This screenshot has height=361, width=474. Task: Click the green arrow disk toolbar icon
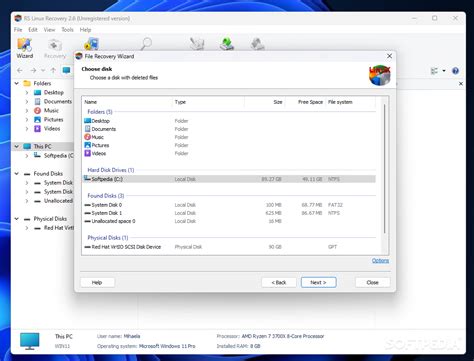(x=227, y=44)
